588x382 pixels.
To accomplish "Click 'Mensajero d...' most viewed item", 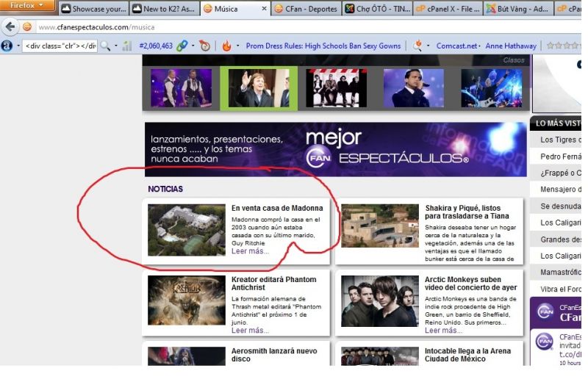I will coord(556,190).
